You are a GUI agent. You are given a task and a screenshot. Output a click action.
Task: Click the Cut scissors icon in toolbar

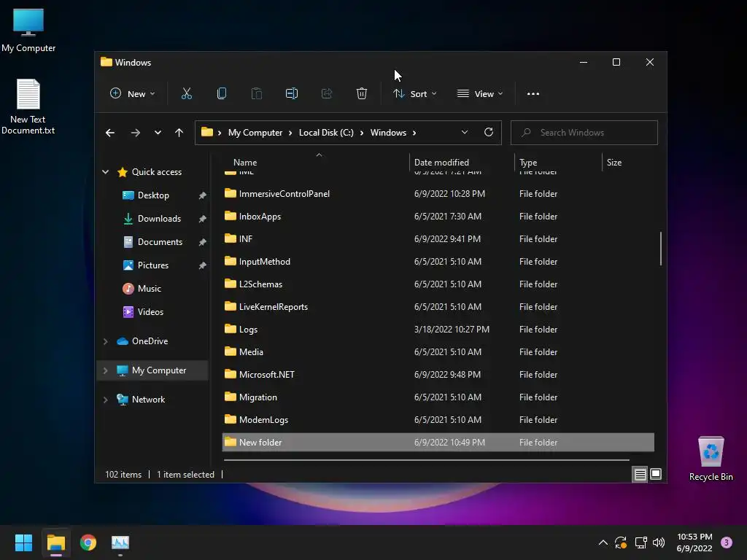coord(187,94)
